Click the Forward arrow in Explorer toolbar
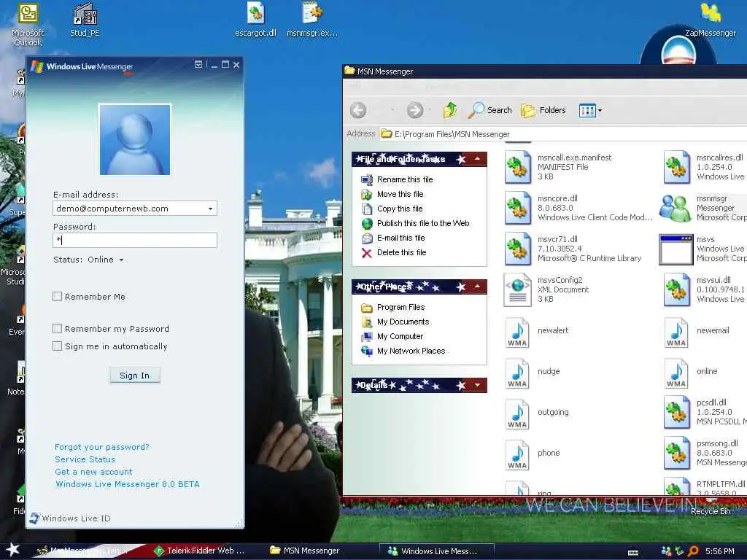 [415, 111]
